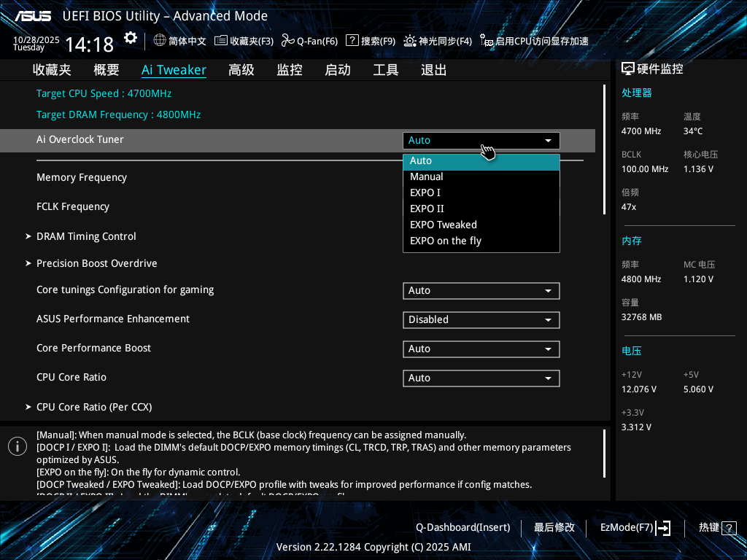Click the hotkeys question mark icon
The width and height of the screenshot is (747, 560).
click(729, 528)
